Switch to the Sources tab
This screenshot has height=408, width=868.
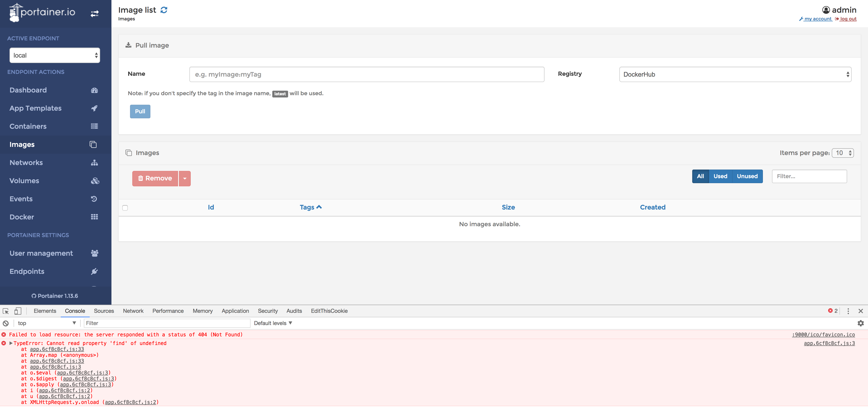pos(104,311)
